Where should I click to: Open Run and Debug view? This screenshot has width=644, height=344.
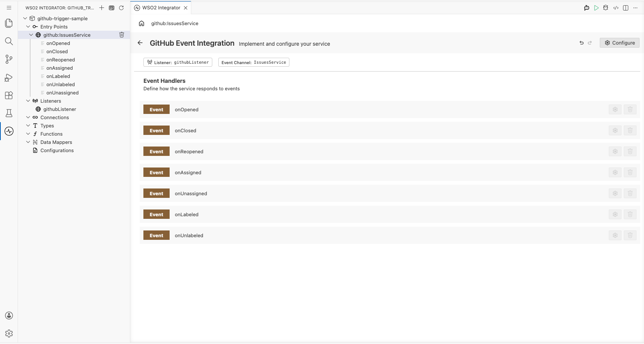pyautogui.click(x=9, y=77)
